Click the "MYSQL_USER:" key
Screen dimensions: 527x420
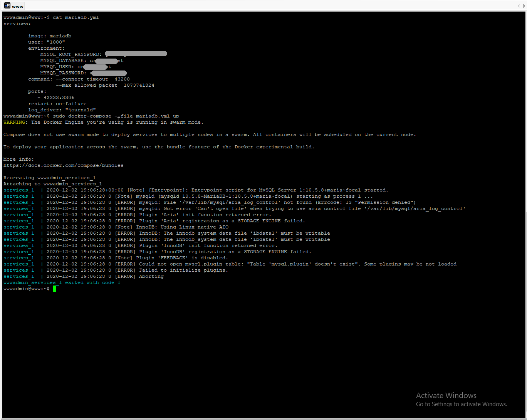[57, 67]
